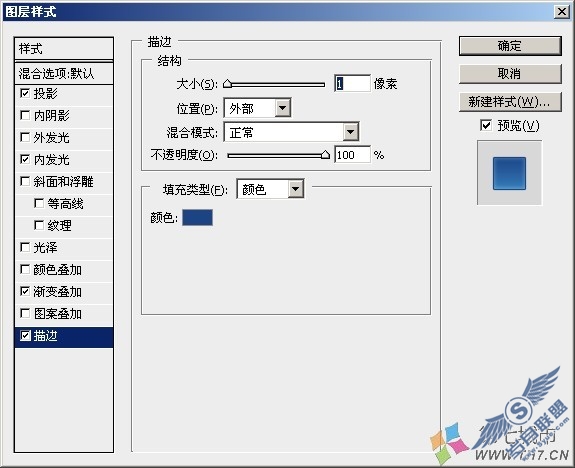Click the 大小 size slider handle
This screenshot has height=468, width=575.
(x=227, y=84)
